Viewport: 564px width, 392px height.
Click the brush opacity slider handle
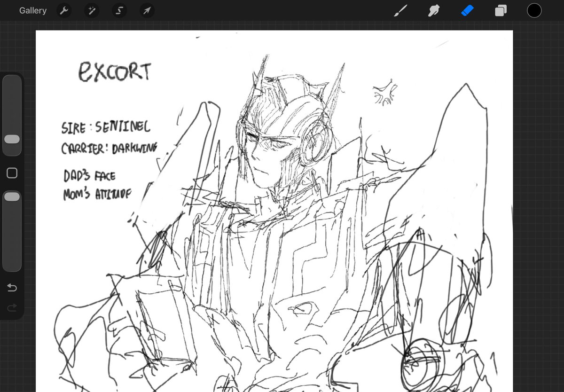(x=12, y=196)
